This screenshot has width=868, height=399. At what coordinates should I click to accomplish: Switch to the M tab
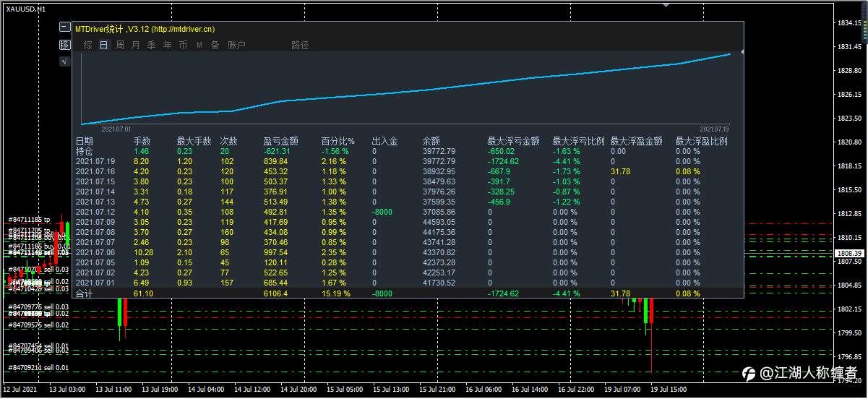199,45
